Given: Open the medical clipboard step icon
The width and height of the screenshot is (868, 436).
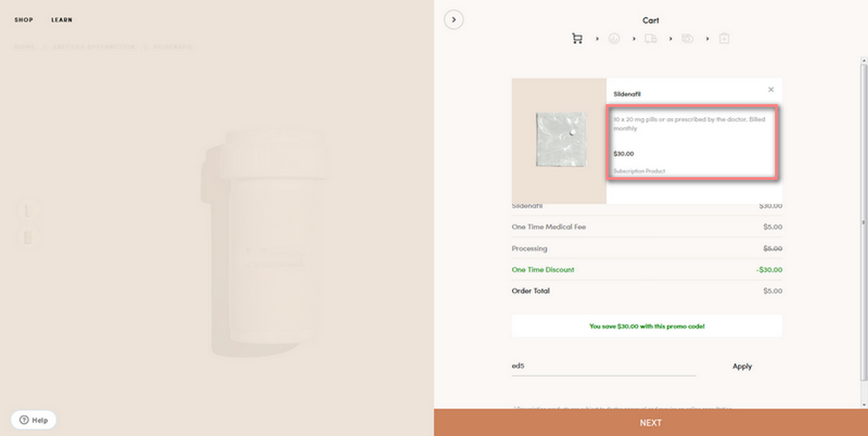Looking at the screenshot, I should click(724, 39).
